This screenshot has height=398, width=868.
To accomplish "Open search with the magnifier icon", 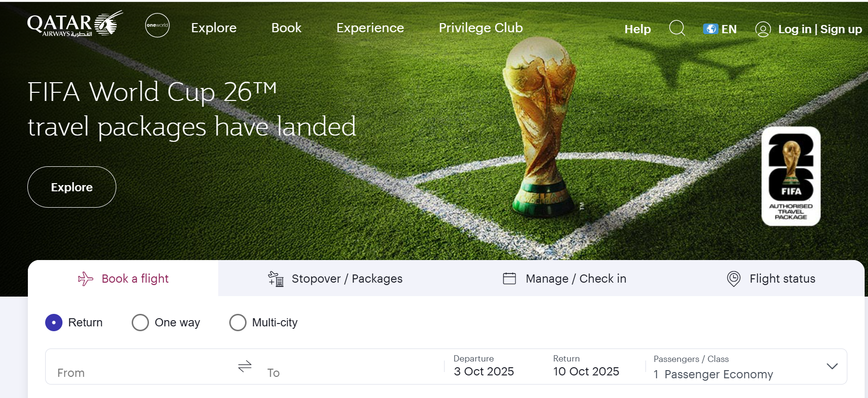I will pos(677,28).
